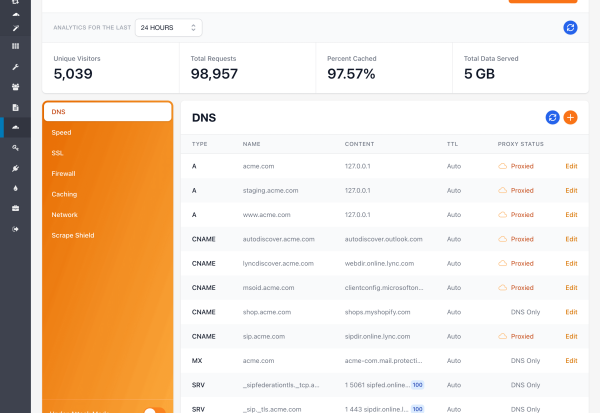This screenshot has height=413, width=600.
Task: Click content sipdir.online.lync.com
Action: click(377, 336)
